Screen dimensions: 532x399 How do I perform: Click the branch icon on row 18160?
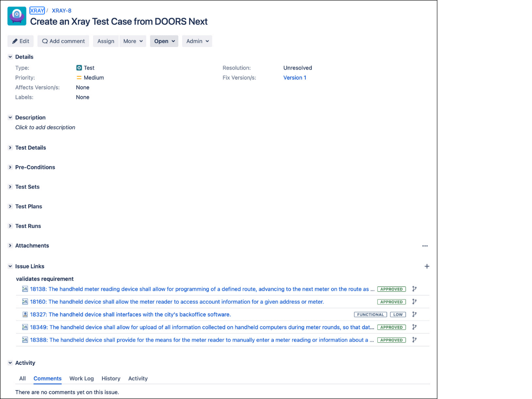[x=415, y=302]
